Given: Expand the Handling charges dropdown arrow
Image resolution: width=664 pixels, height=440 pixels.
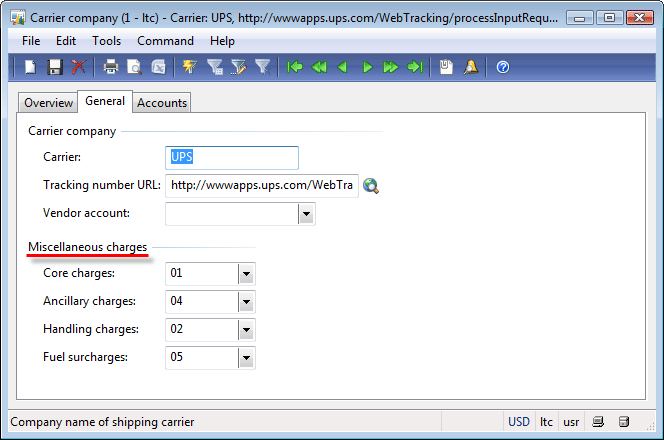Looking at the screenshot, I should click(x=246, y=330).
